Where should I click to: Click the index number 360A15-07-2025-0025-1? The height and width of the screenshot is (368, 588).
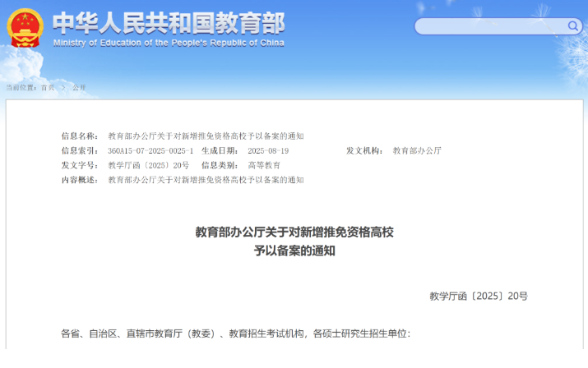150,150
